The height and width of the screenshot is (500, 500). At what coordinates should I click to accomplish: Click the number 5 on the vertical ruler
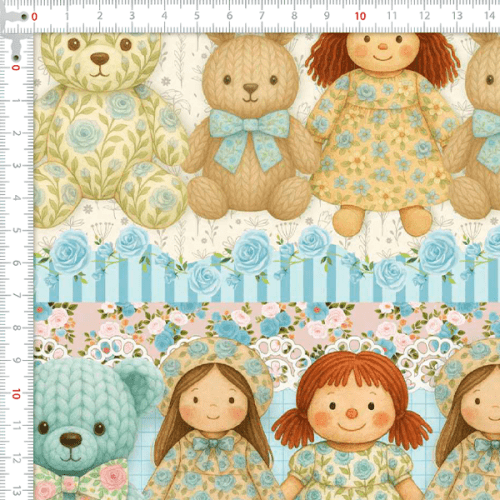tap(16, 230)
